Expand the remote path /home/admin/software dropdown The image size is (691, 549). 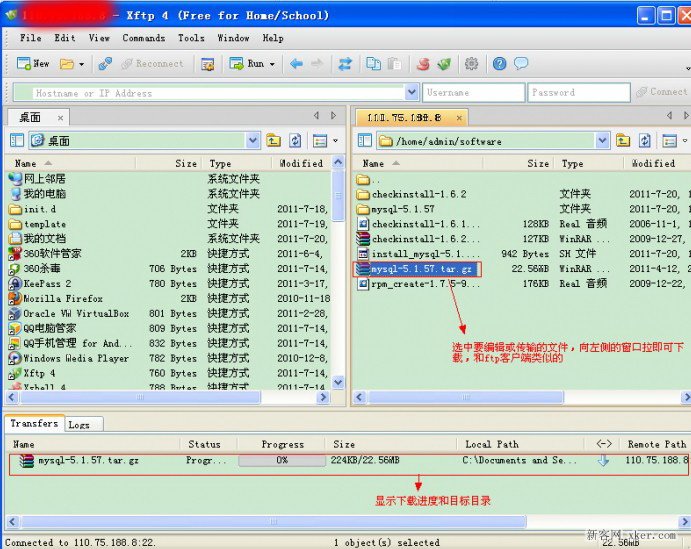coord(602,141)
